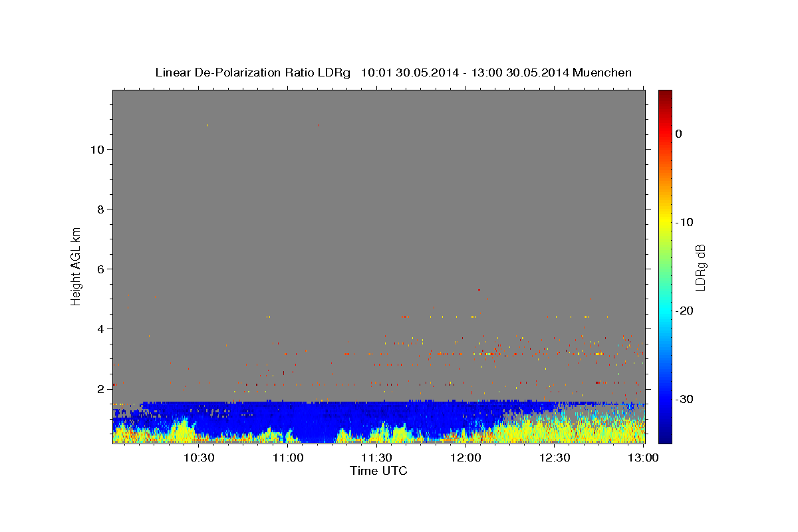The height and width of the screenshot is (532, 798).
Task: Click the dark blue bottom of colorbar
Action: click(665, 437)
